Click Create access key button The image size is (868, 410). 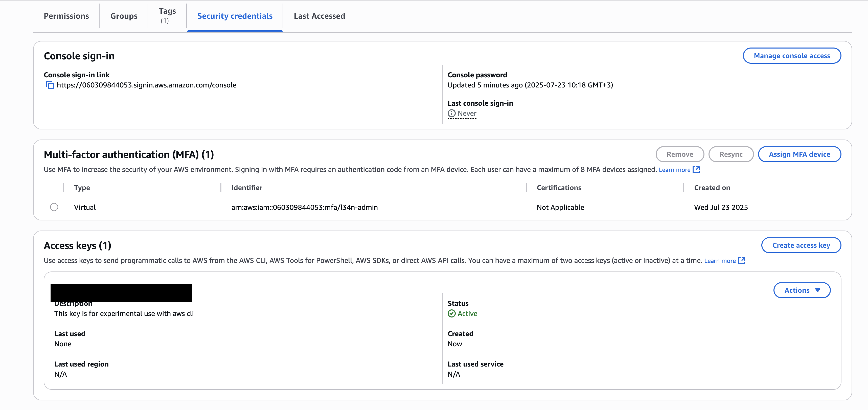(801, 245)
